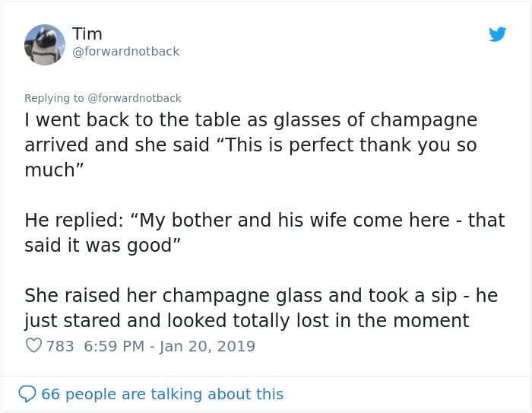Click the "He replied" paragraph
Screen dimensions: 532x413
pyautogui.click(x=264, y=221)
